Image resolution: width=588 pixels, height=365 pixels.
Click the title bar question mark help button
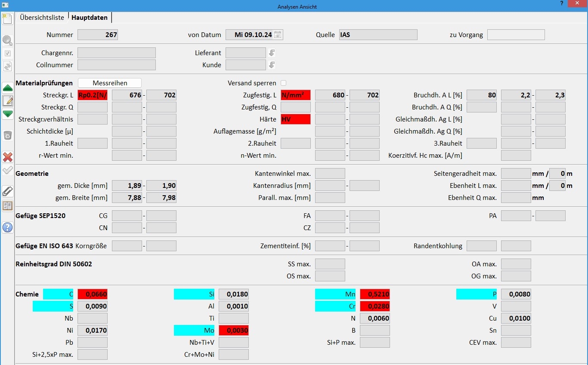(562, 3)
